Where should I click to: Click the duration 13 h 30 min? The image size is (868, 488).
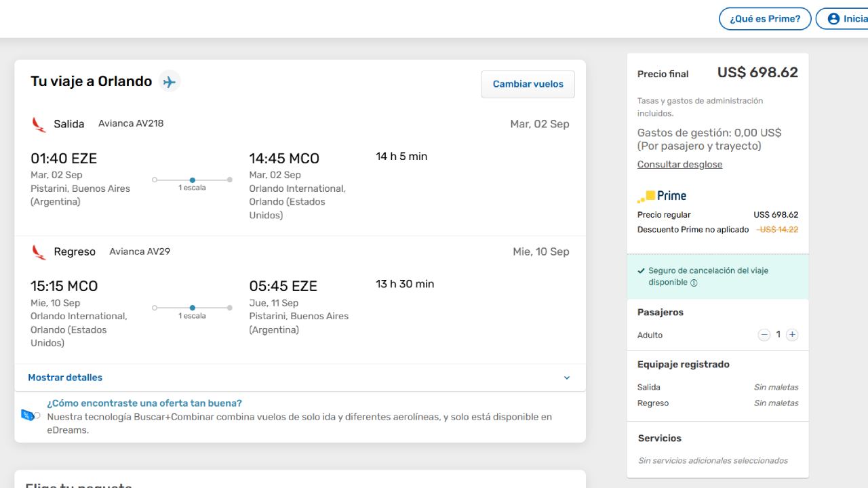(405, 284)
